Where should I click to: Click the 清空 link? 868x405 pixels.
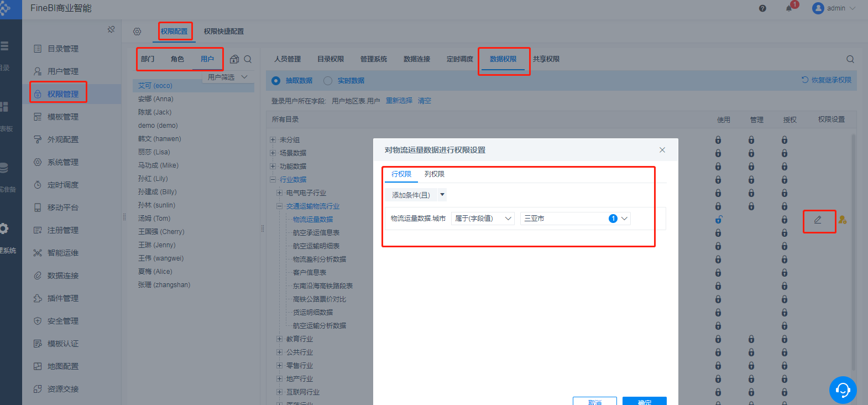pos(425,101)
